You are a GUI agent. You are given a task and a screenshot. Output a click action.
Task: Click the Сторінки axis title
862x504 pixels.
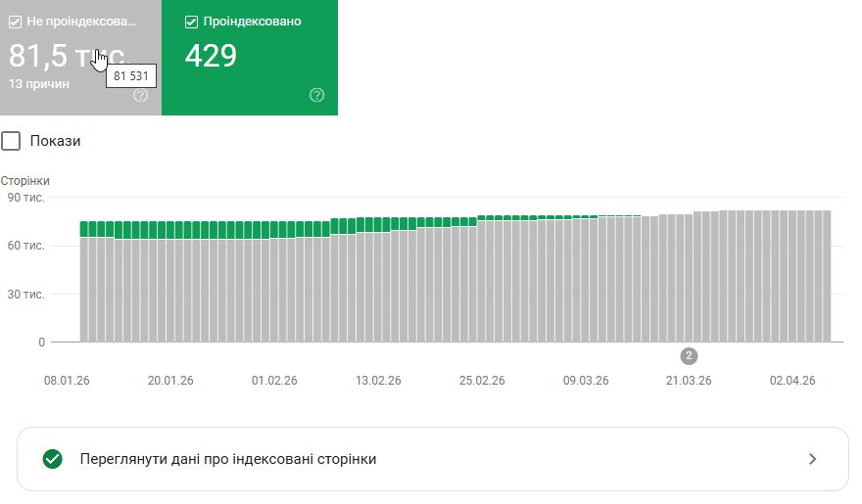(24, 181)
